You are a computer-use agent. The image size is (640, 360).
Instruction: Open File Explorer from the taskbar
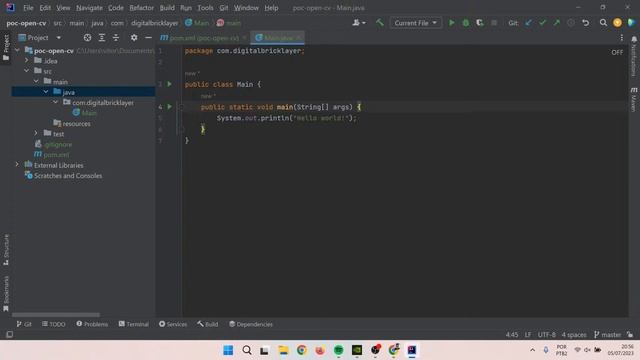click(283, 350)
